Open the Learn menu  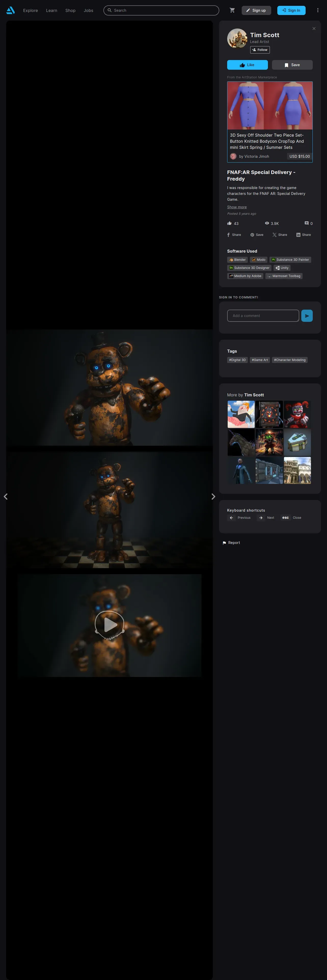[52, 11]
